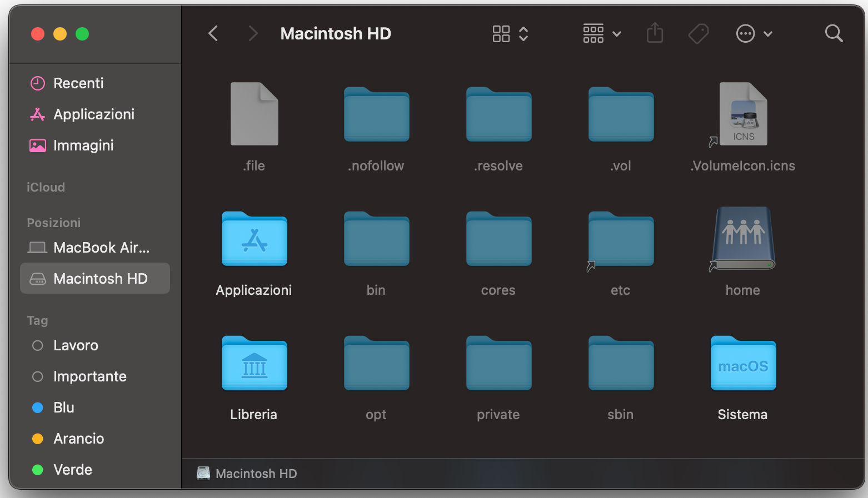The image size is (868, 498).
Task: Click the tag icon in toolbar
Action: [x=698, y=34]
